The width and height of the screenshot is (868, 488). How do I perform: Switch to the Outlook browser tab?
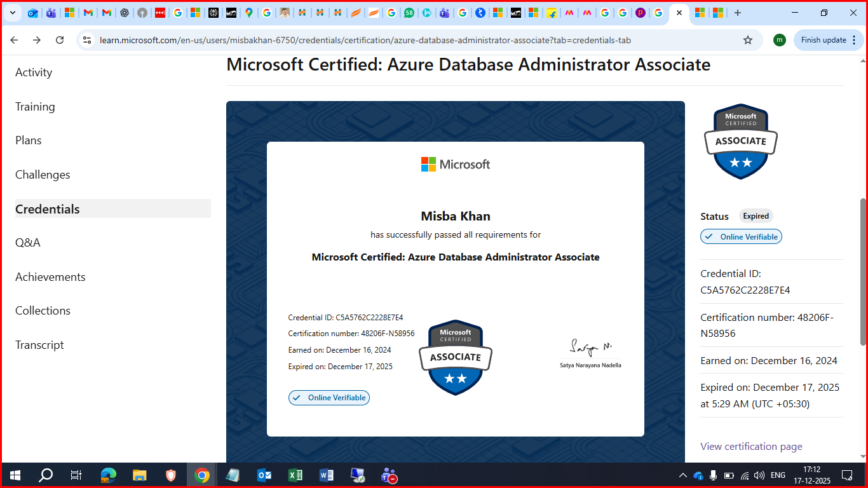point(33,13)
